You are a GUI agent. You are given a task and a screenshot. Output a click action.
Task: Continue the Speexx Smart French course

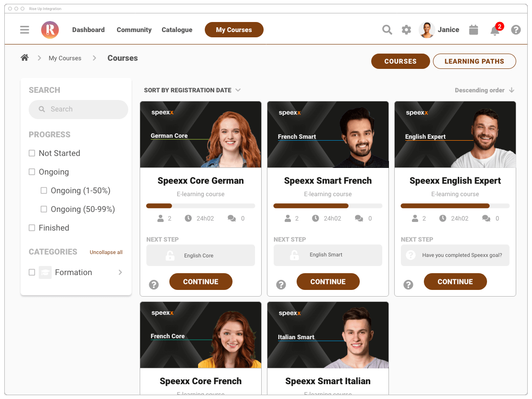[x=328, y=282]
